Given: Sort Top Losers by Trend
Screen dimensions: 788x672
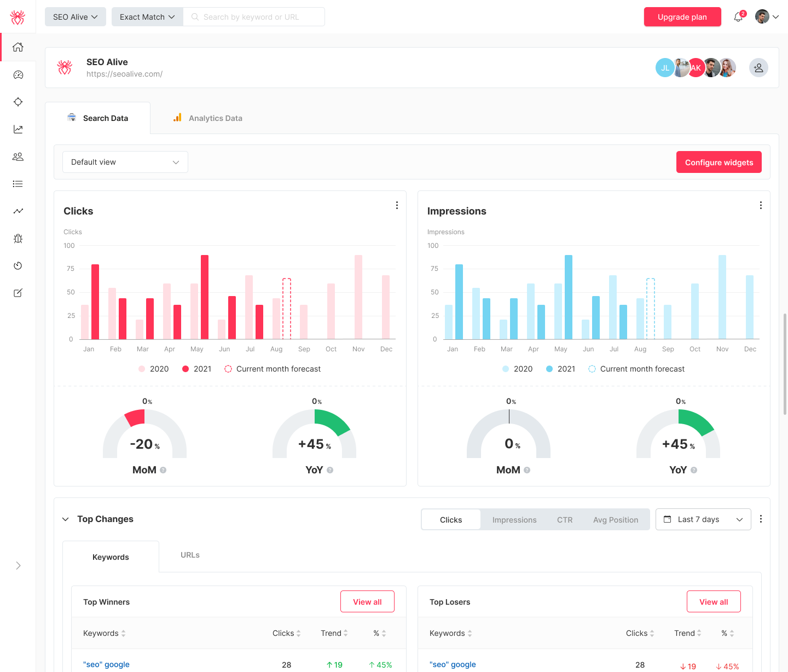Looking at the screenshot, I should pos(687,633).
